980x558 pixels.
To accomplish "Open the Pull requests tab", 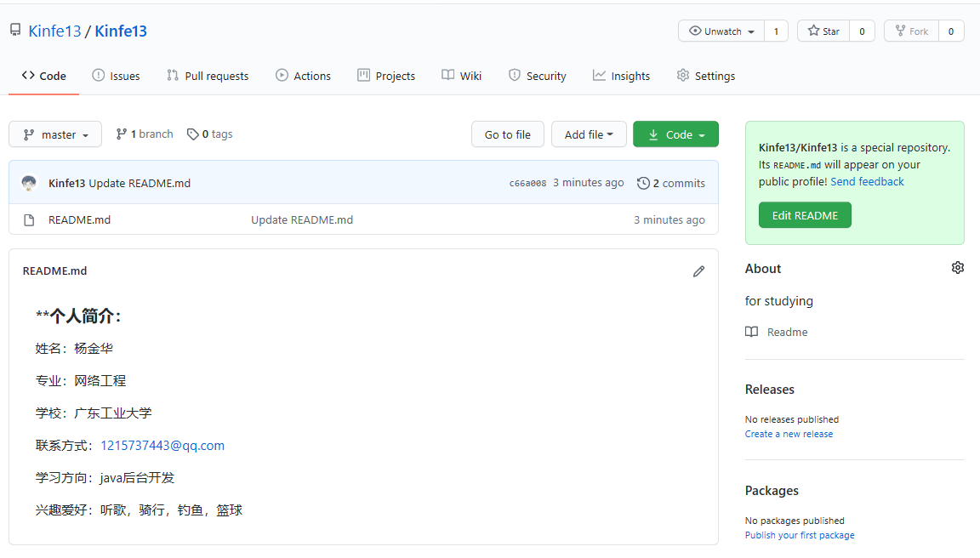I will tap(208, 76).
